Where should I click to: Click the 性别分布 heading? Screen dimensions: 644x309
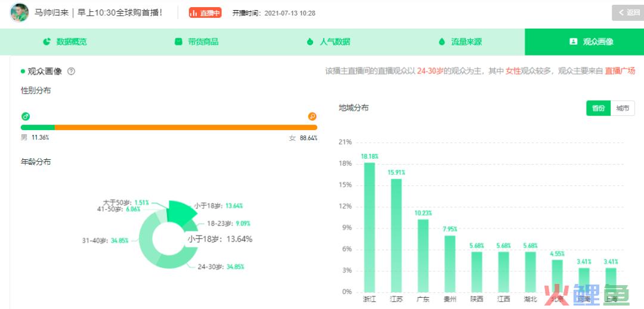36,91
